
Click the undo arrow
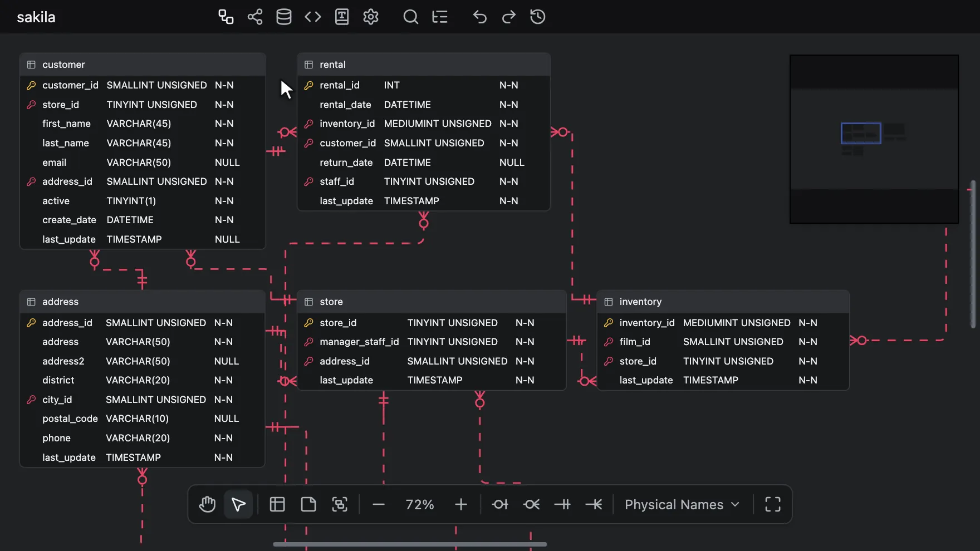click(x=480, y=17)
